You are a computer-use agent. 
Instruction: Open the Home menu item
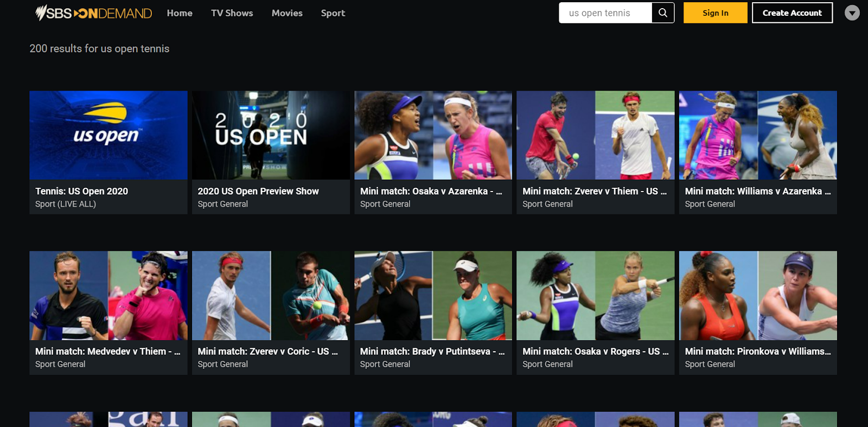click(x=180, y=13)
